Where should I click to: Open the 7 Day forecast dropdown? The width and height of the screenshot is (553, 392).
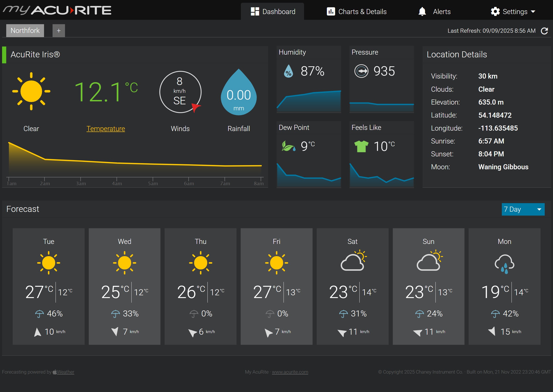point(523,209)
